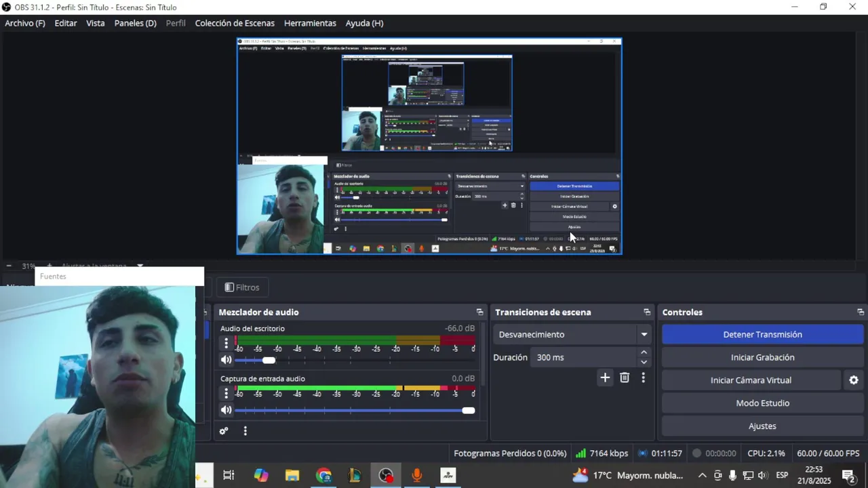Click the 01:11:57 stream timer
Viewport: 868px width, 488px height.
coord(667,453)
